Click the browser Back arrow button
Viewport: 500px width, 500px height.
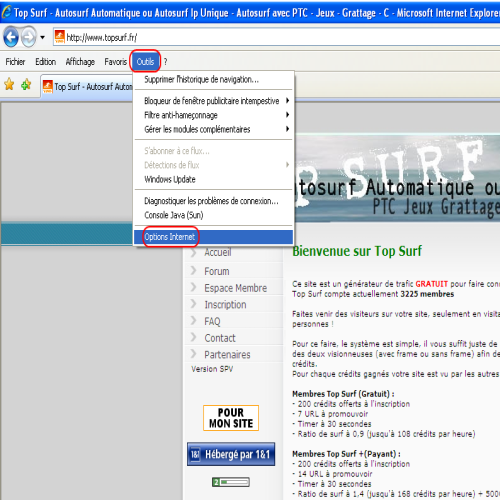[11, 37]
